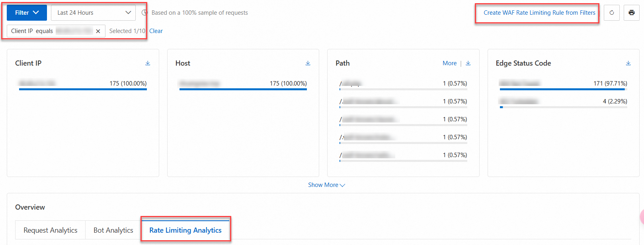Clear the selected filters
Viewport: 644px width, 245px height.
156,31
